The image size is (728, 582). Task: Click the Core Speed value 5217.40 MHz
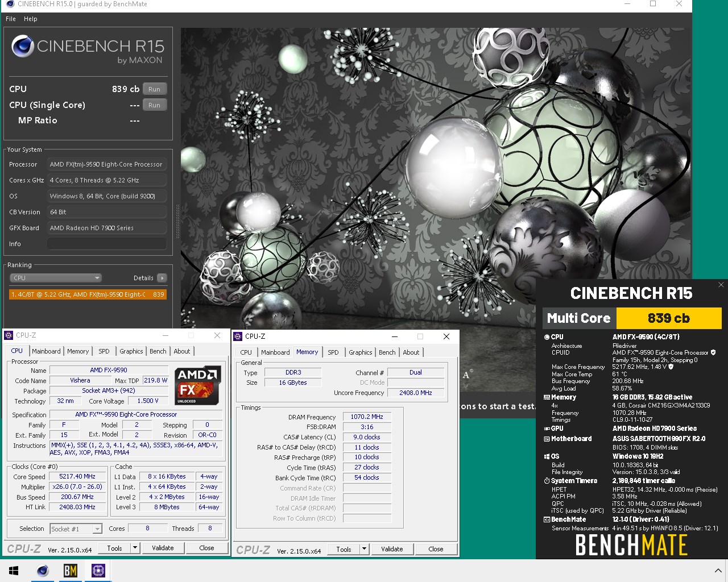pos(77,476)
